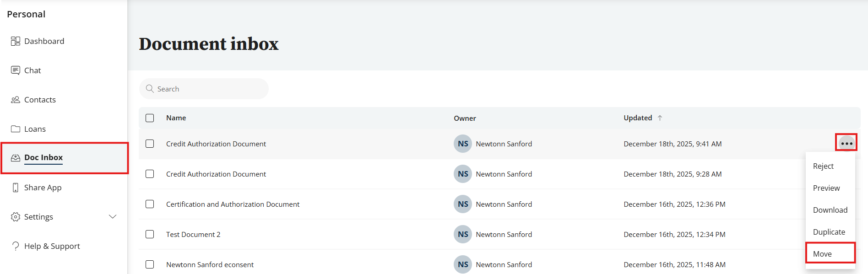Viewport: 868px width, 274px height.
Task: Select Download in the actions menu
Action: pyautogui.click(x=830, y=210)
